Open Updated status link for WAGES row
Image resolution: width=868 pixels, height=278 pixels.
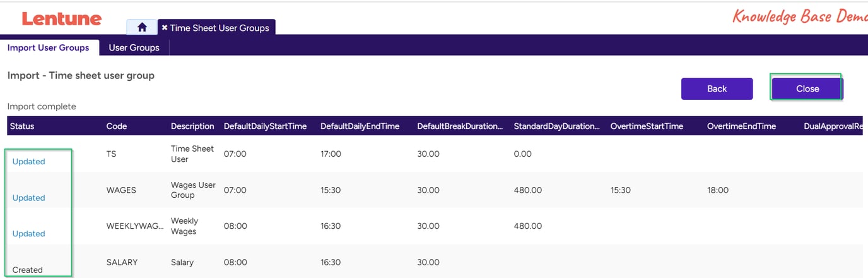(x=28, y=198)
